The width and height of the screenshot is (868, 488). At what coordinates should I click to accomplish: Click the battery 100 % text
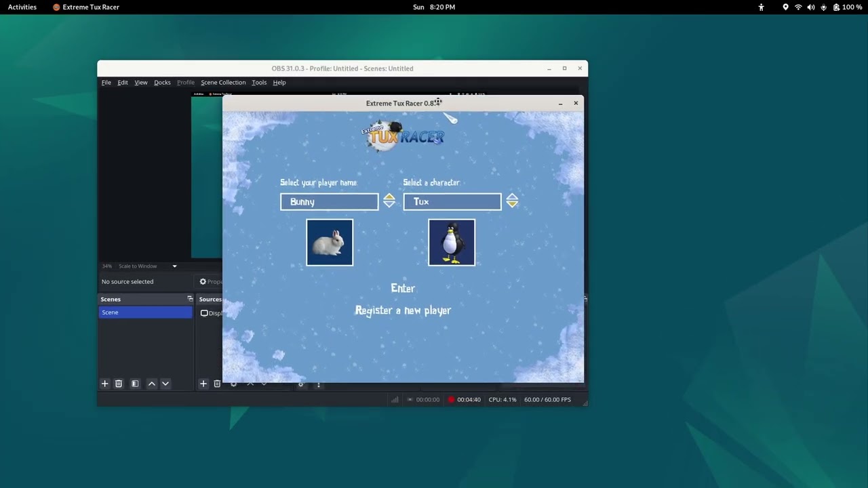click(852, 7)
